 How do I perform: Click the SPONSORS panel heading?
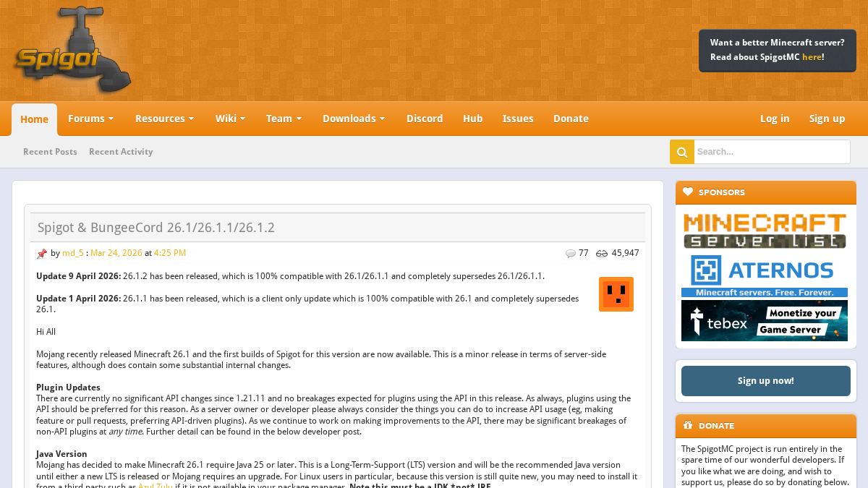722,192
